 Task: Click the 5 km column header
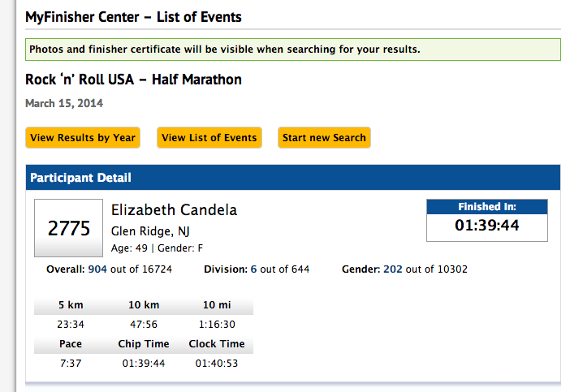71,305
